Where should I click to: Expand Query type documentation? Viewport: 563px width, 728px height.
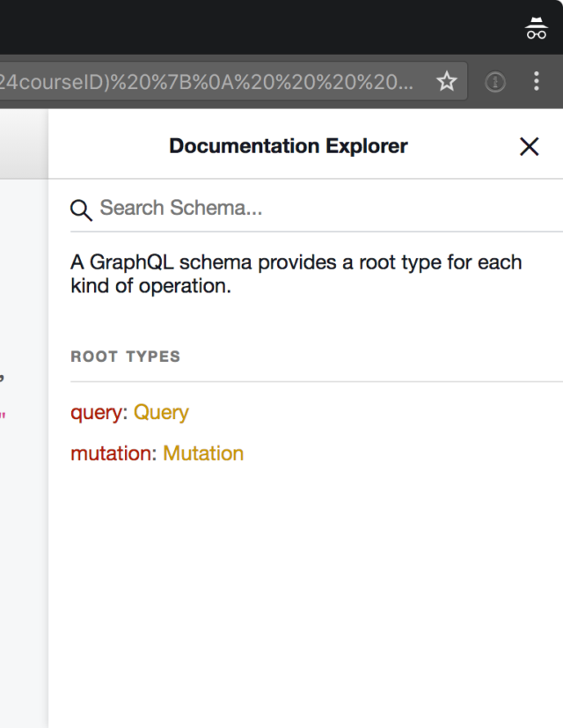162,412
